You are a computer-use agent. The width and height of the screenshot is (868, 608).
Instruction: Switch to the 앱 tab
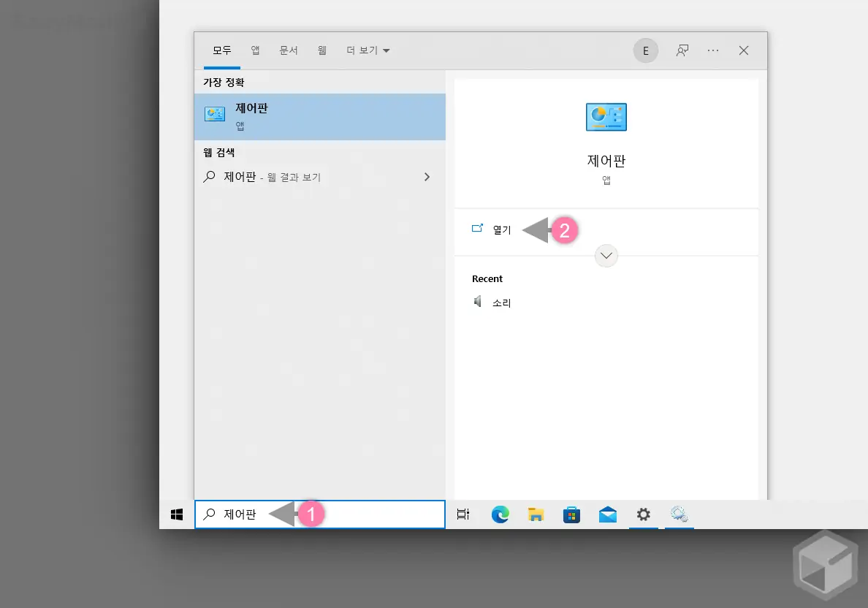(255, 50)
